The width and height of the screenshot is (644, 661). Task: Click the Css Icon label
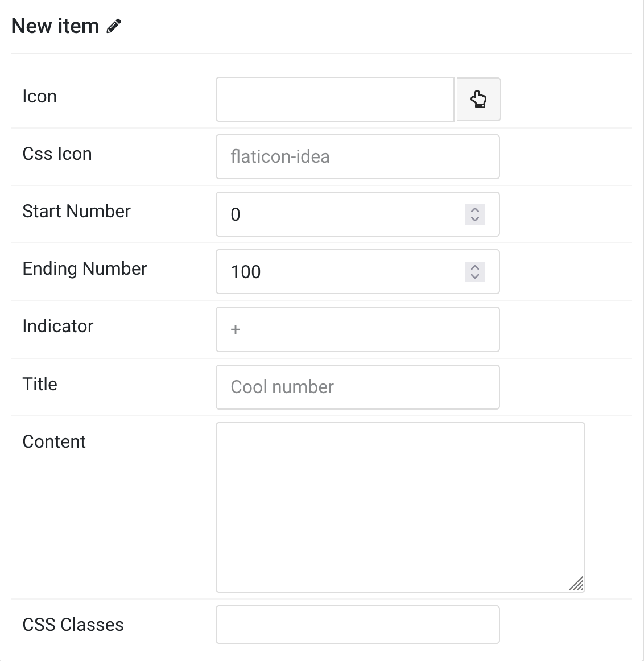coord(57,154)
